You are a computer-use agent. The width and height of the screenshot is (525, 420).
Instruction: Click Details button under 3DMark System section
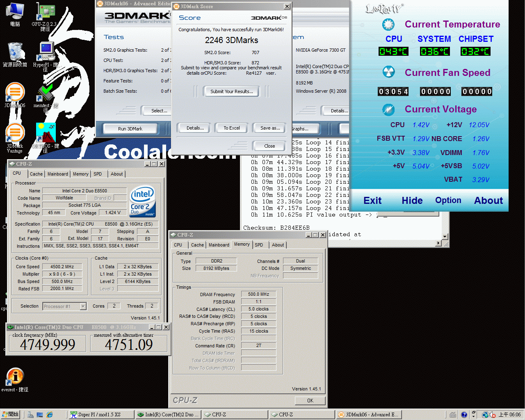tap(336, 111)
